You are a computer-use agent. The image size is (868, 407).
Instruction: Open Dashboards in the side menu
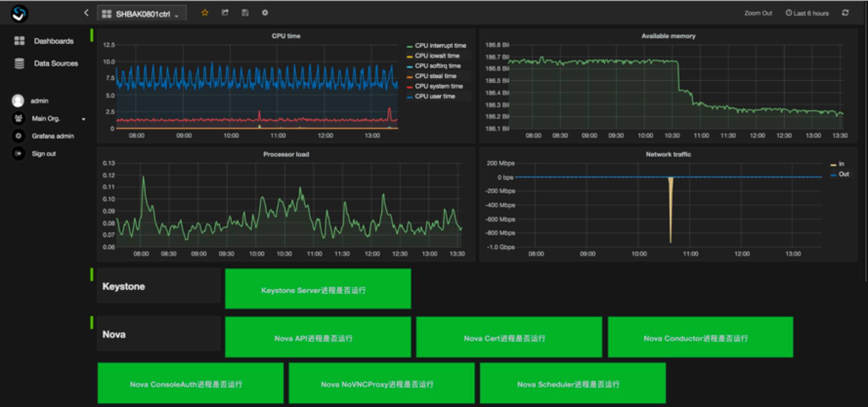coord(53,41)
